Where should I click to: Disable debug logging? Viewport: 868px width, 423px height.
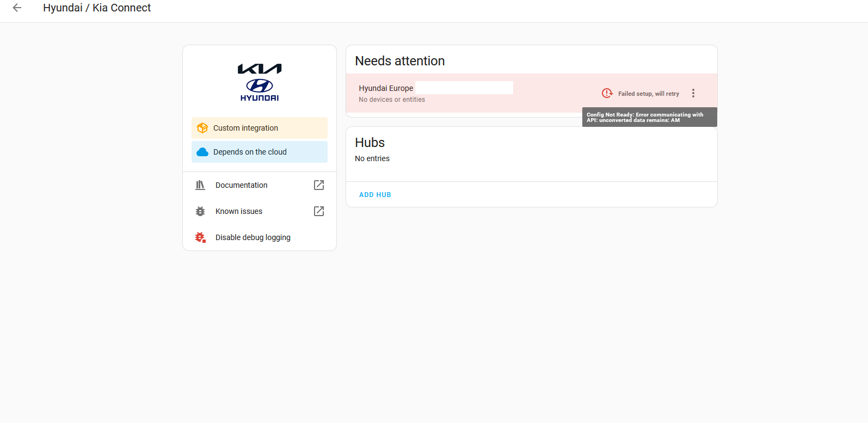point(253,237)
